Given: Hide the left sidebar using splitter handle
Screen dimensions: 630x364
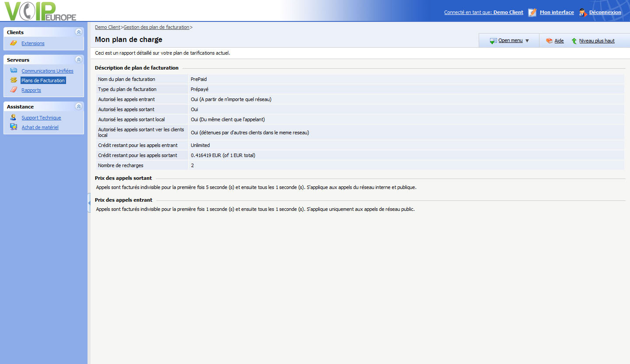Looking at the screenshot, I should (x=89, y=204).
